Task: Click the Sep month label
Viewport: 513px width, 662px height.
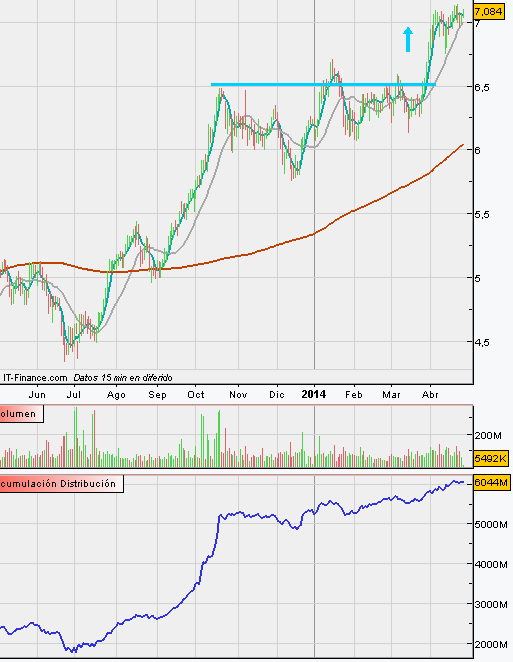Action: 157,395
